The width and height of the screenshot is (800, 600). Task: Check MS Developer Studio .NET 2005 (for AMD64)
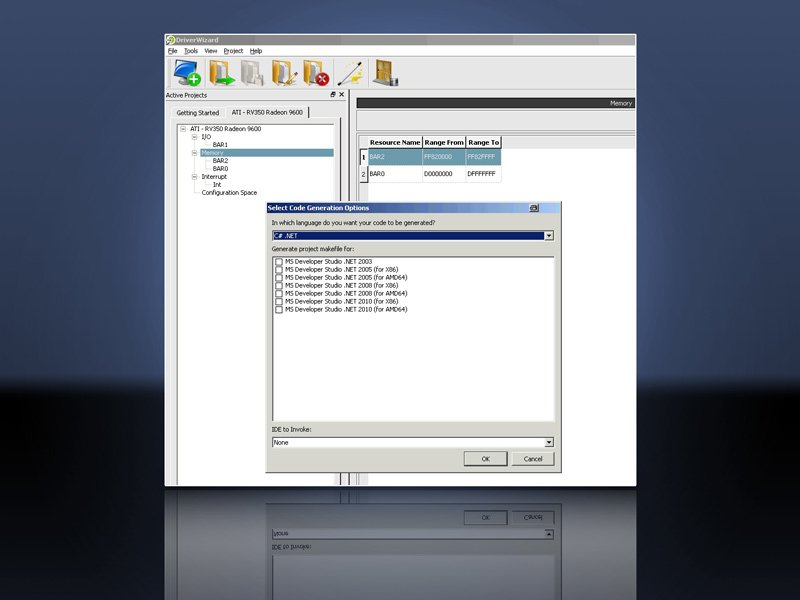(x=279, y=278)
